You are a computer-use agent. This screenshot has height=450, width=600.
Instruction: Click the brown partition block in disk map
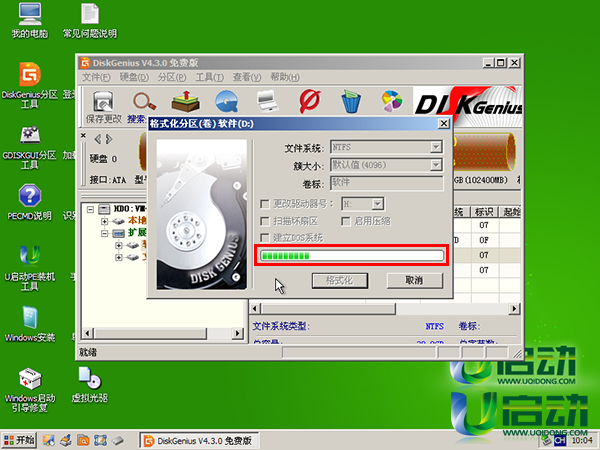point(484,152)
